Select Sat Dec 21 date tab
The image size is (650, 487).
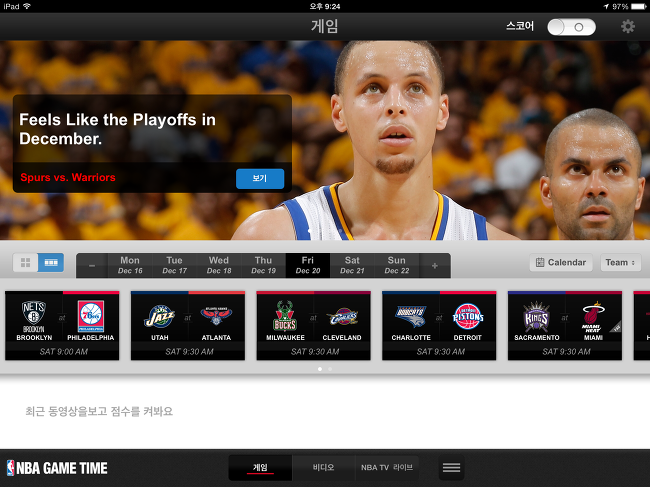352,265
